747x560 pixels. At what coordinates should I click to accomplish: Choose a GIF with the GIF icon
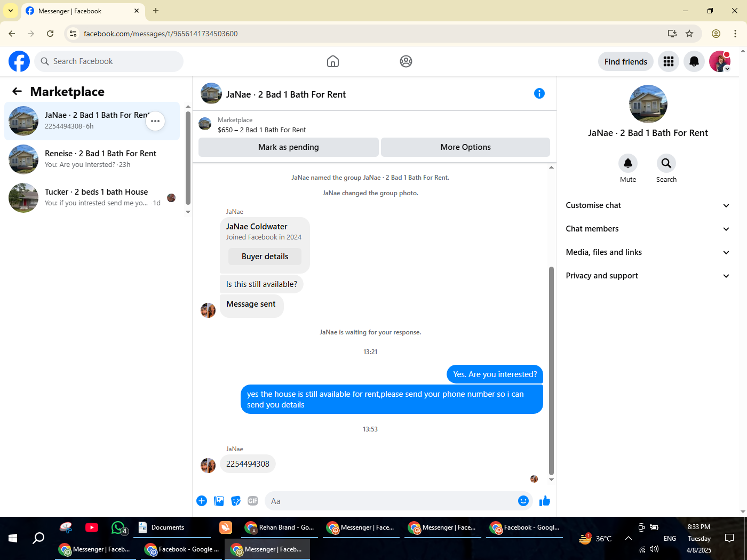(x=253, y=501)
